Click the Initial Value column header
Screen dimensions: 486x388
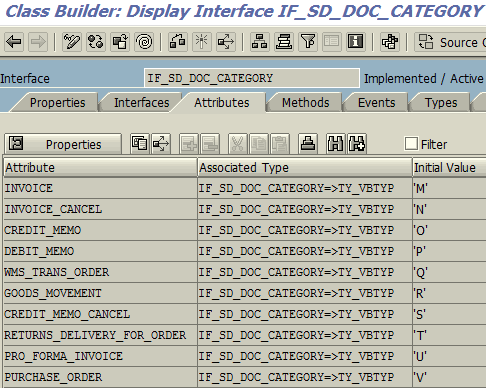point(449,167)
